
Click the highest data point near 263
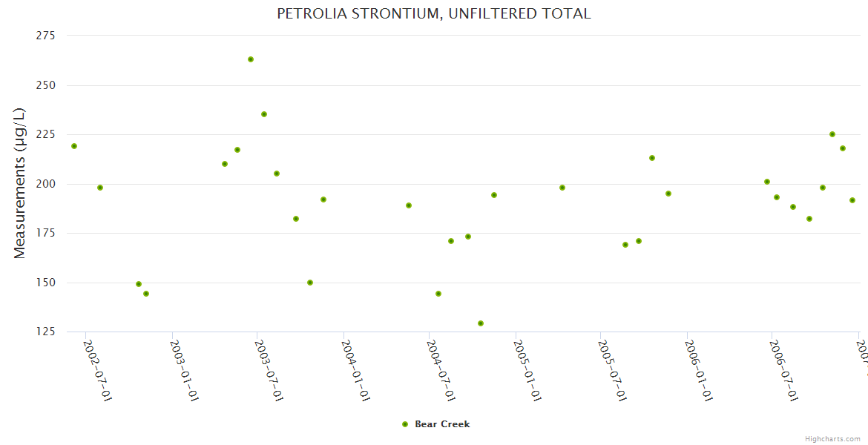(251, 59)
